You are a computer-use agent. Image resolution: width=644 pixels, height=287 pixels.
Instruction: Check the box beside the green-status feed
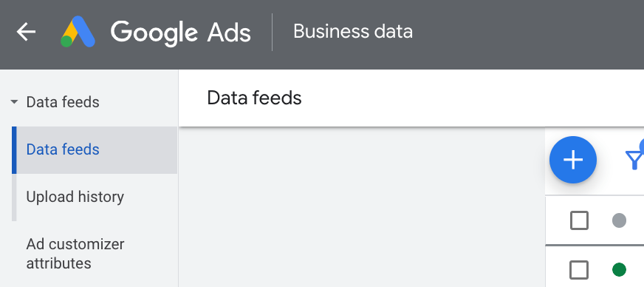pos(579,270)
